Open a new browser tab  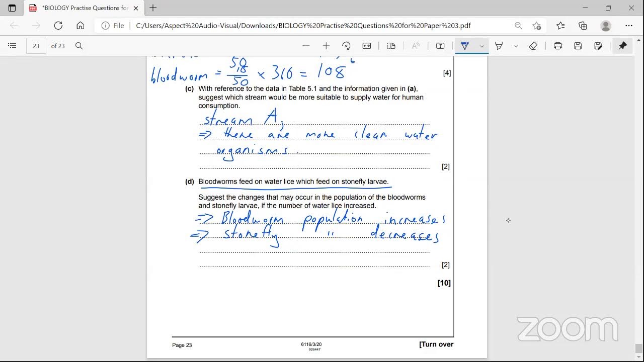153,8
